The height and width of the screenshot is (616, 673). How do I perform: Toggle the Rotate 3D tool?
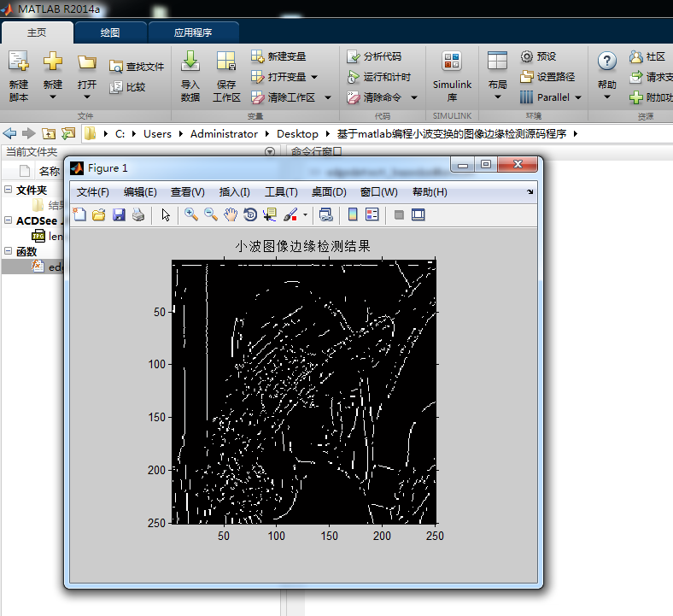point(250,214)
